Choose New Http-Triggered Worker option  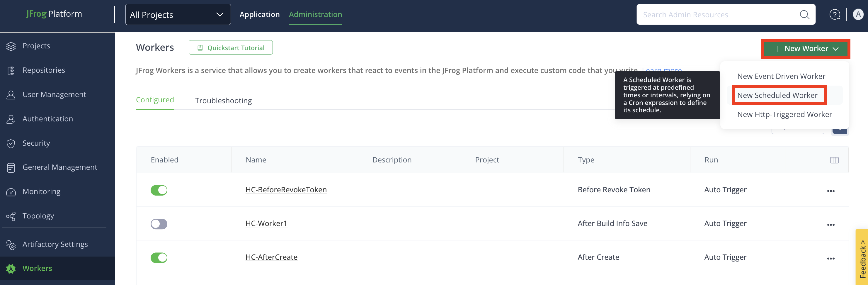click(x=784, y=115)
